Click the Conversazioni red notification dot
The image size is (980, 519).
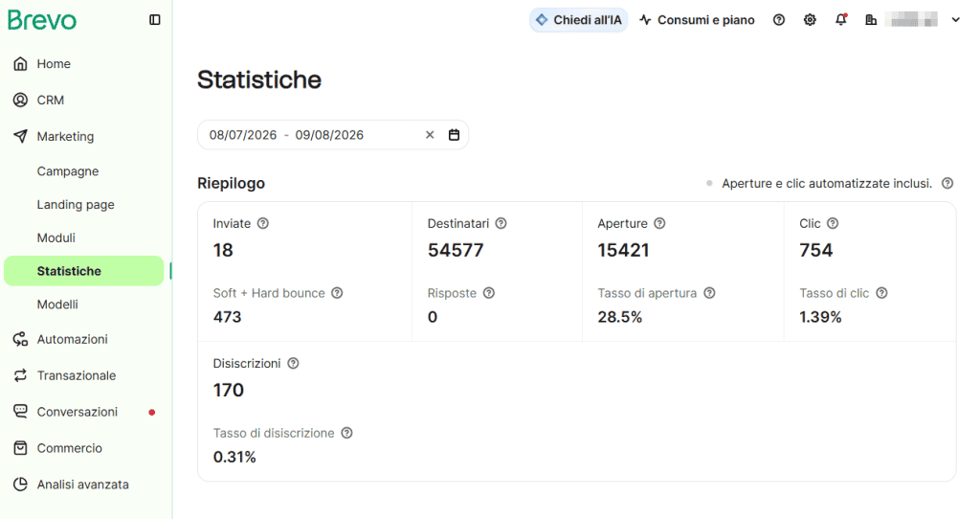(152, 412)
